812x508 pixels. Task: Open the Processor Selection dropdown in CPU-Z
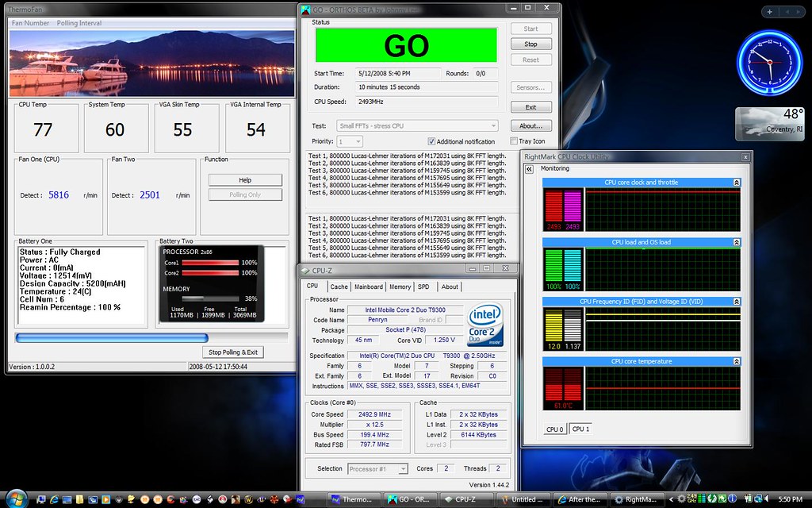(377, 469)
